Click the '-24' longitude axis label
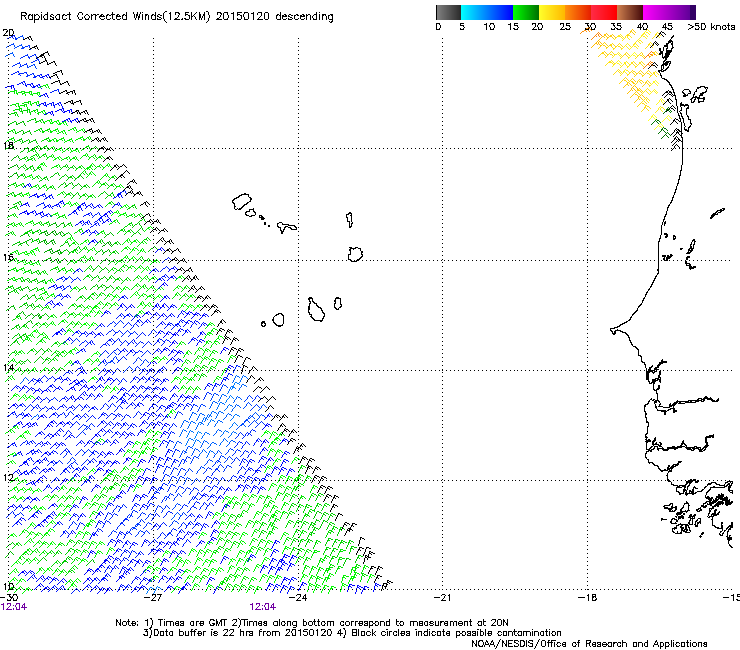Viewport: 740px width, 650px height. [297, 598]
